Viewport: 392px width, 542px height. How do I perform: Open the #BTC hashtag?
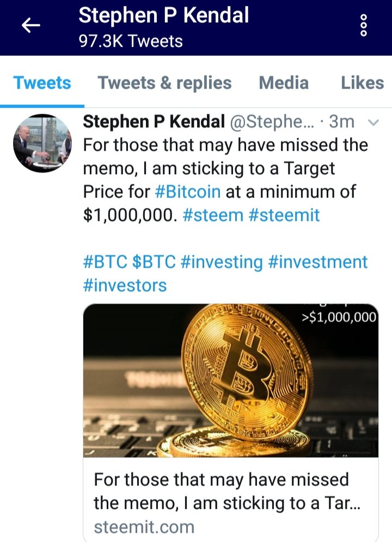coord(105,262)
